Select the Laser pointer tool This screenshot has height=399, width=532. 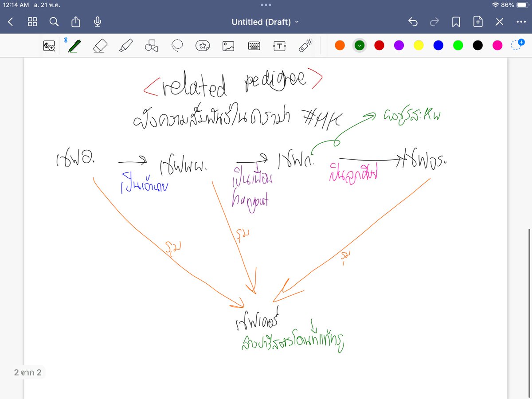click(x=305, y=45)
